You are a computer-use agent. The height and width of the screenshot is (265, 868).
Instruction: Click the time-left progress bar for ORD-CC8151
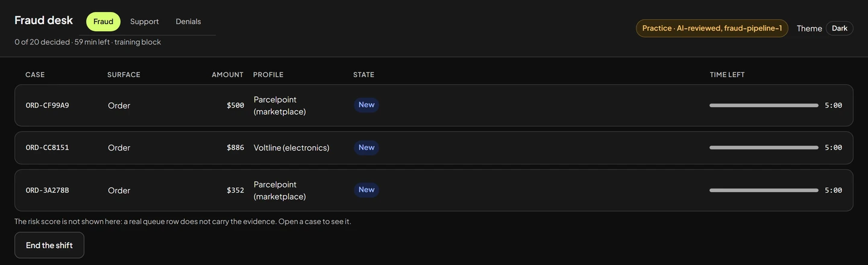click(x=764, y=148)
